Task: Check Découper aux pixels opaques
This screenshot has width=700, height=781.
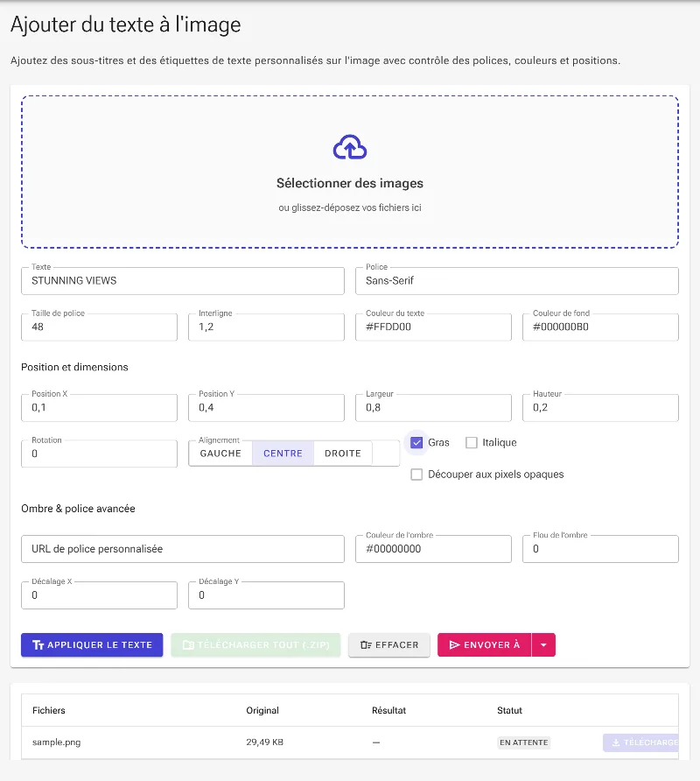Action: click(416, 475)
